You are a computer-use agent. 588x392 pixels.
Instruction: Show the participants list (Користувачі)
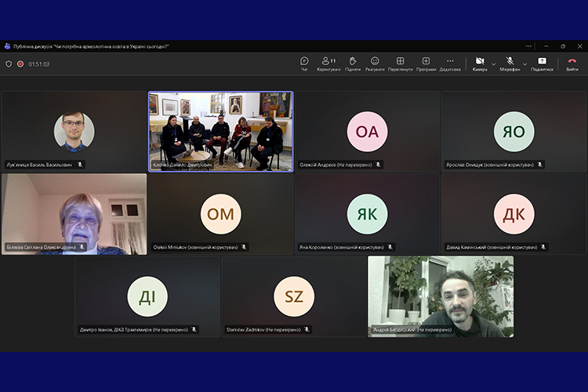pyautogui.click(x=328, y=64)
